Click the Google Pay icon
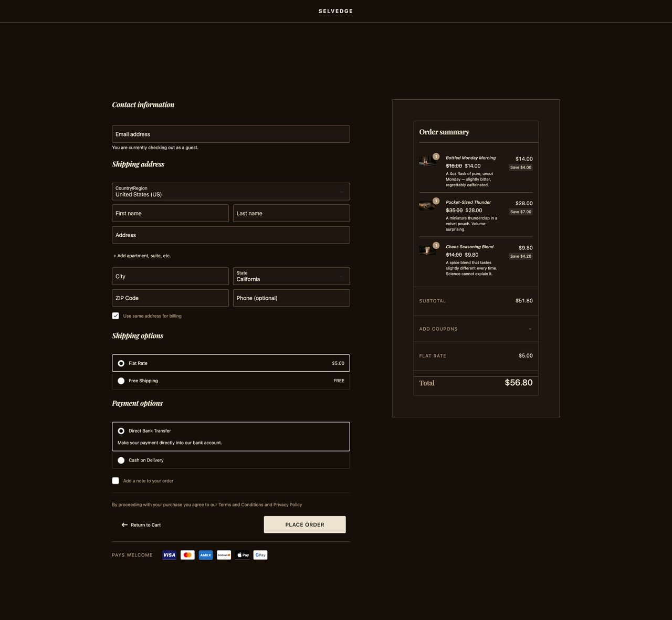Image resolution: width=672 pixels, height=620 pixels. pos(260,555)
